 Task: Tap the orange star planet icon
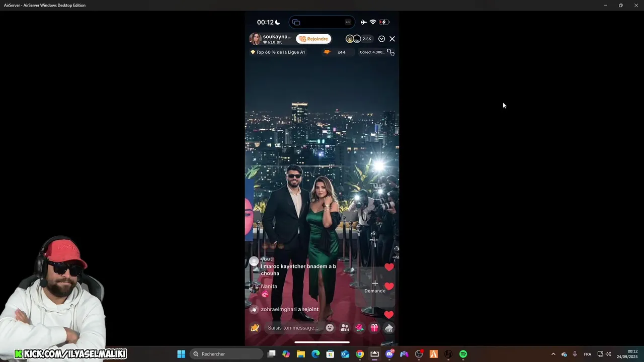tap(255, 328)
